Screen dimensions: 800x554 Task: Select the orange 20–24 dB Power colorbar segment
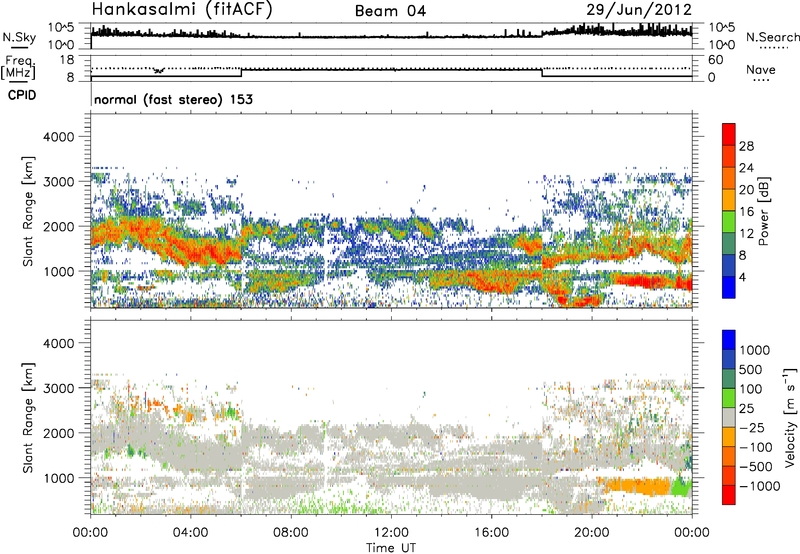pos(729,178)
